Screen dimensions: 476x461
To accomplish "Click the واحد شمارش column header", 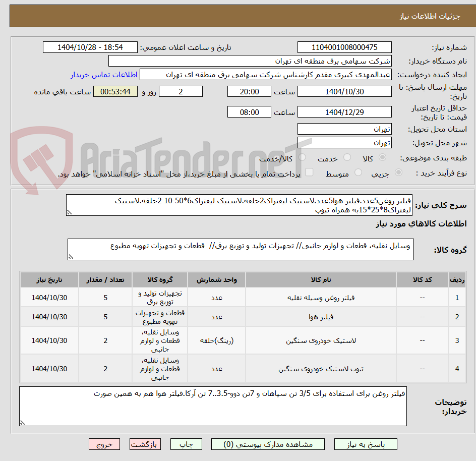I will (217, 280).
